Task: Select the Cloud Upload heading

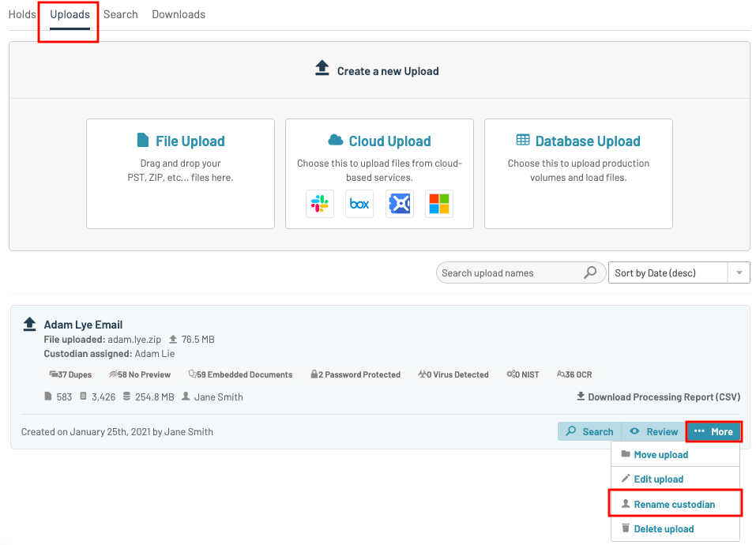Action: [x=389, y=141]
